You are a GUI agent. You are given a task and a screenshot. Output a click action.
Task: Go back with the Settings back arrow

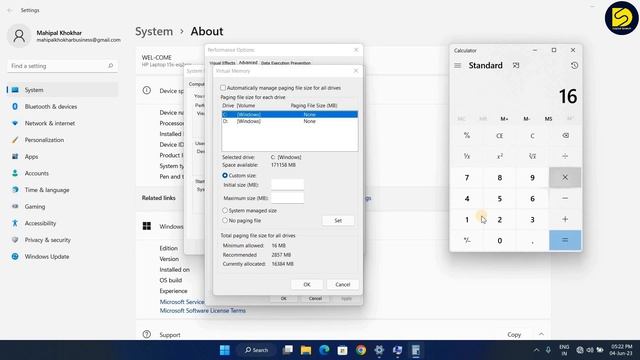[10, 10]
